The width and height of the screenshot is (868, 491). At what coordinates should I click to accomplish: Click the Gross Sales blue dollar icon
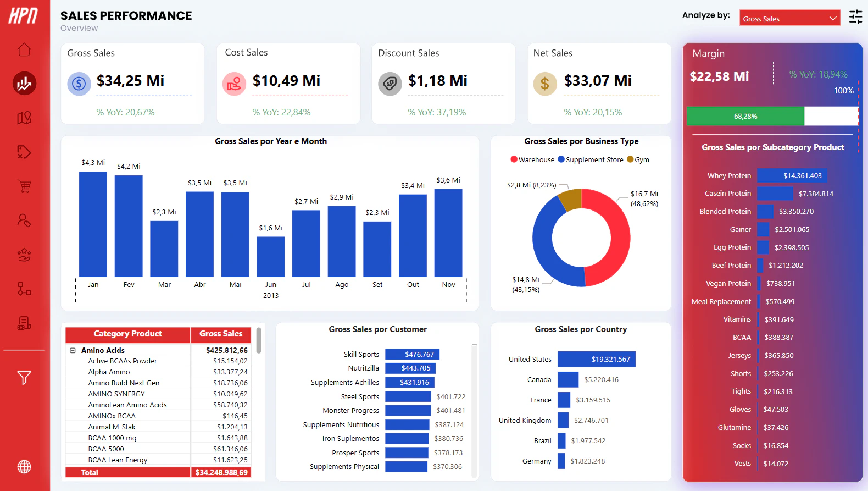(x=79, y=84)
